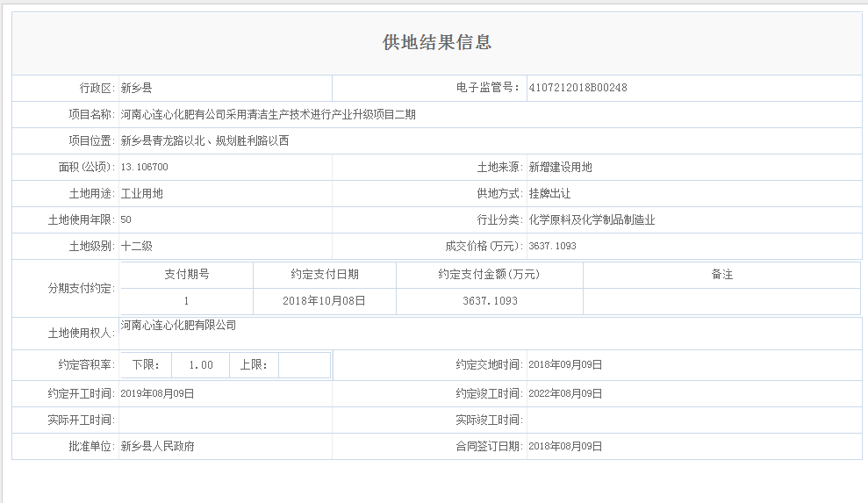Screen dimensions: 868x503
Task: Click the 批准单位 label
Action: coord(92,447)
